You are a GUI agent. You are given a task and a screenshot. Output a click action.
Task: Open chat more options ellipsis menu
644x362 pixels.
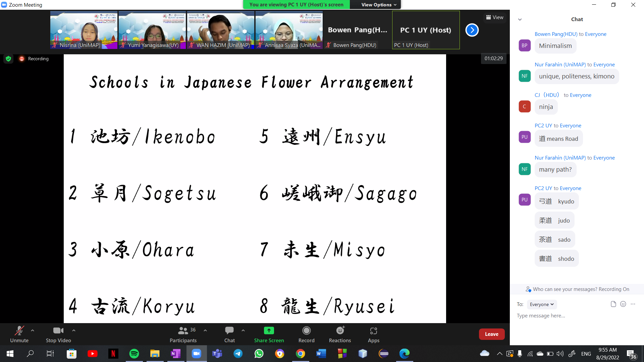[633, 304]
